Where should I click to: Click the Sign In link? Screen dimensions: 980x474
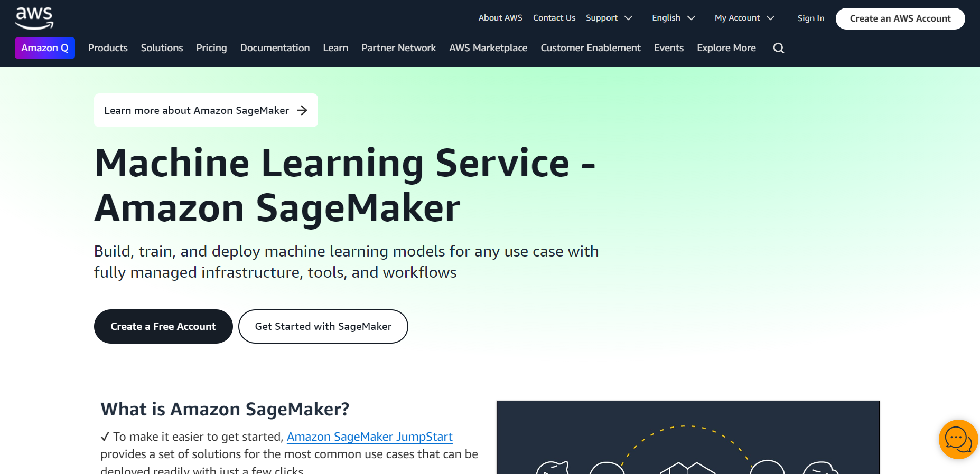click(811, 18)
